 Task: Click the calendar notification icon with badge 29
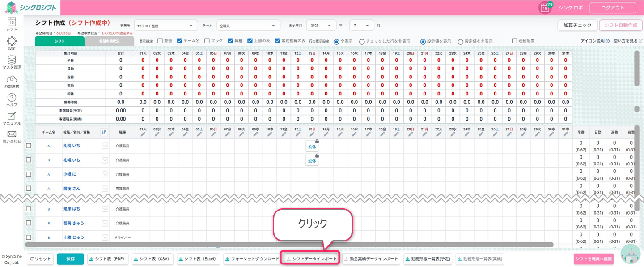point(545,8)
